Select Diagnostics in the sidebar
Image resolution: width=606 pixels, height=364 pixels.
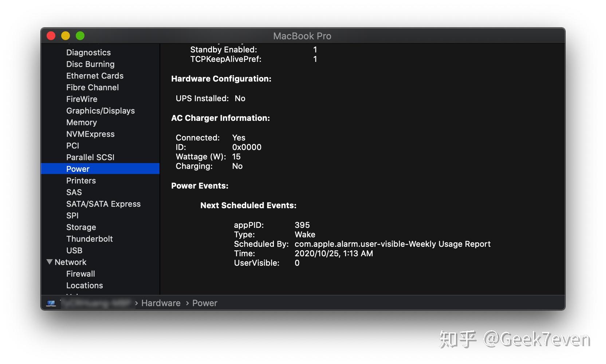click(88, 52)
